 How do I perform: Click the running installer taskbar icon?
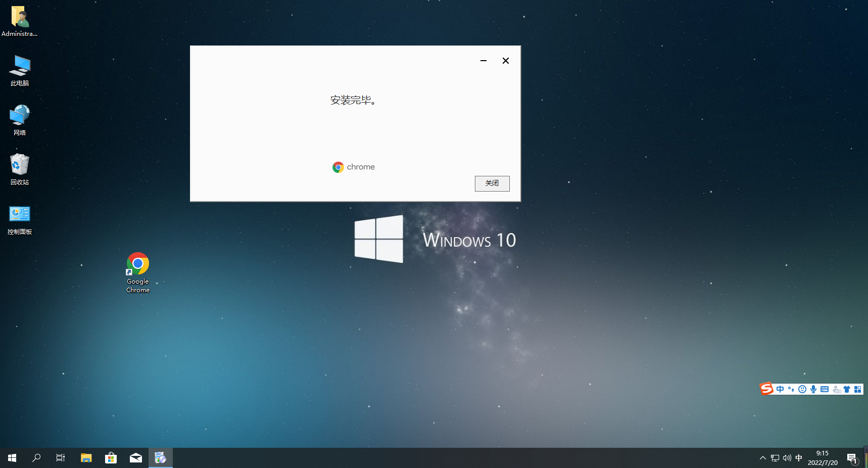click(161, 458)
